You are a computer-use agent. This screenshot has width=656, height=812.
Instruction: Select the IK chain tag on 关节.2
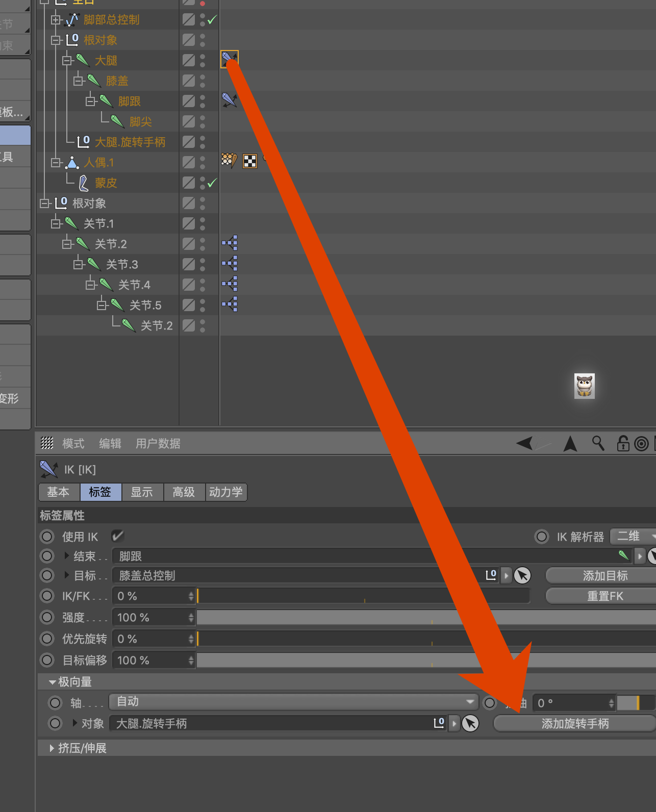click(x=230, y=243)
